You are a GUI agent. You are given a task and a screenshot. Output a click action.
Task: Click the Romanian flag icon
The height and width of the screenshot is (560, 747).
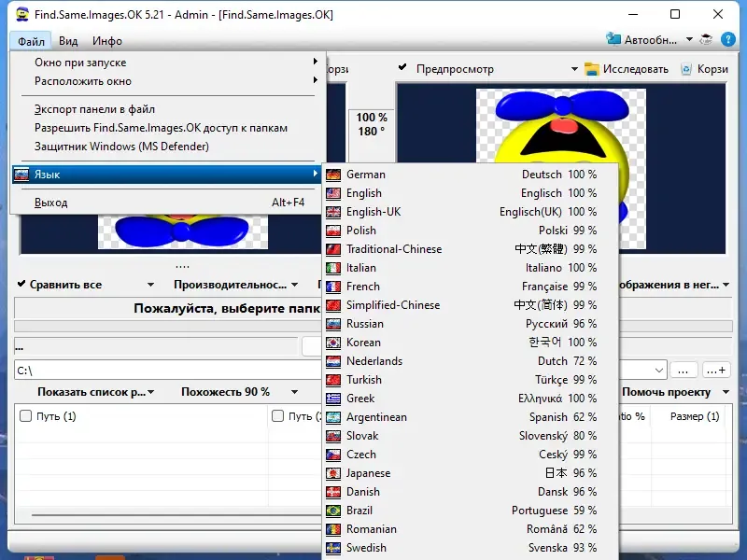(333, 529)
